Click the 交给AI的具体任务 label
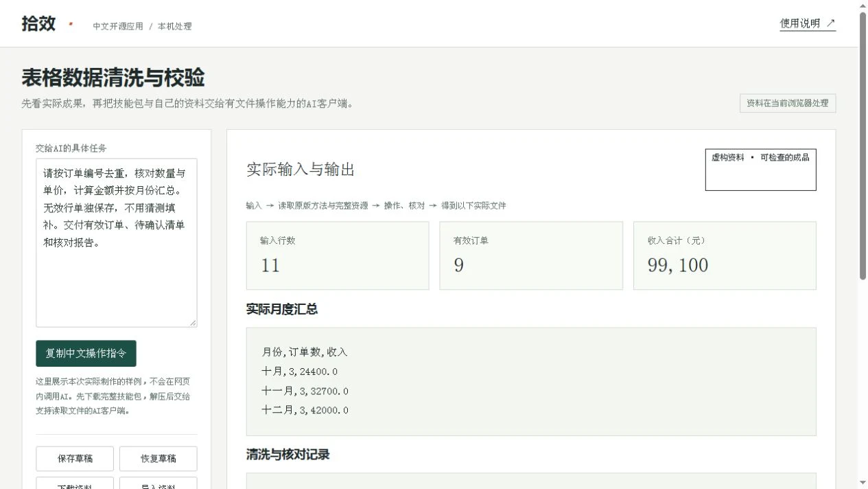Screen dimensions: 868x489 (71, 148)
